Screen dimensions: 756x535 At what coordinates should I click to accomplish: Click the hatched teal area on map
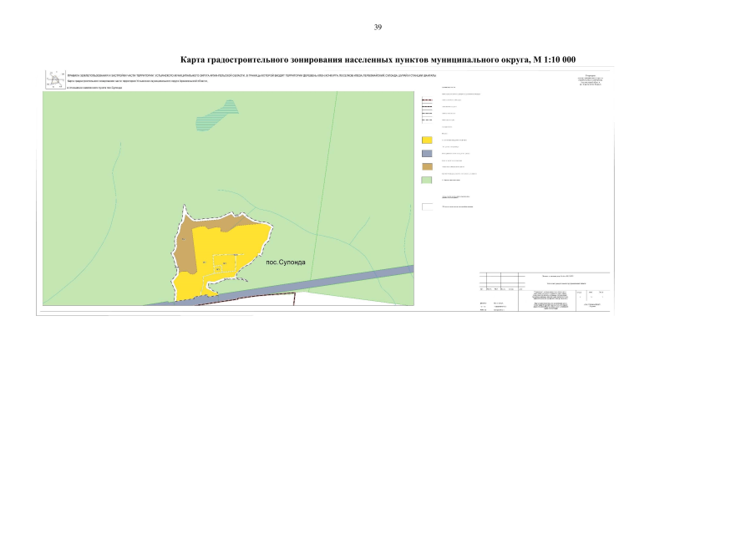(217, 115)
